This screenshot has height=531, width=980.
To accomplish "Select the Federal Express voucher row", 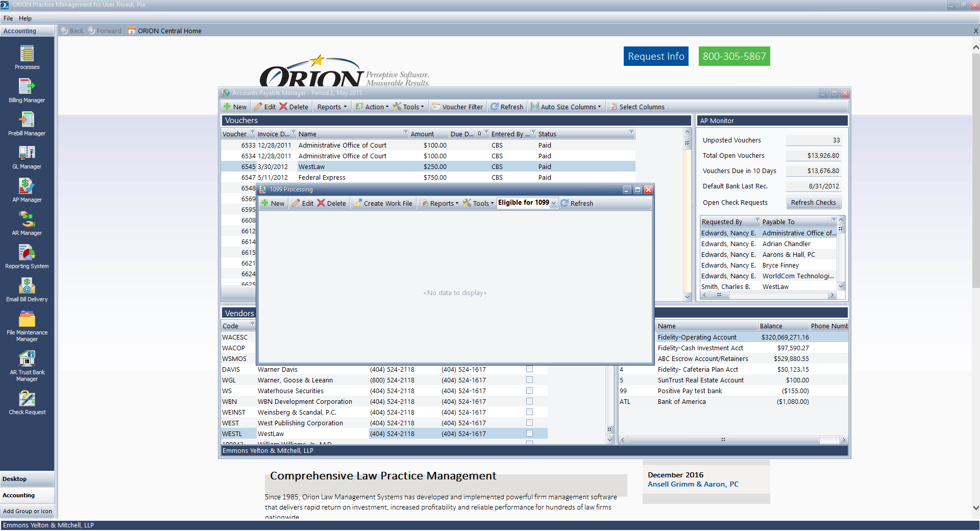I will click(x=428, y=177).
